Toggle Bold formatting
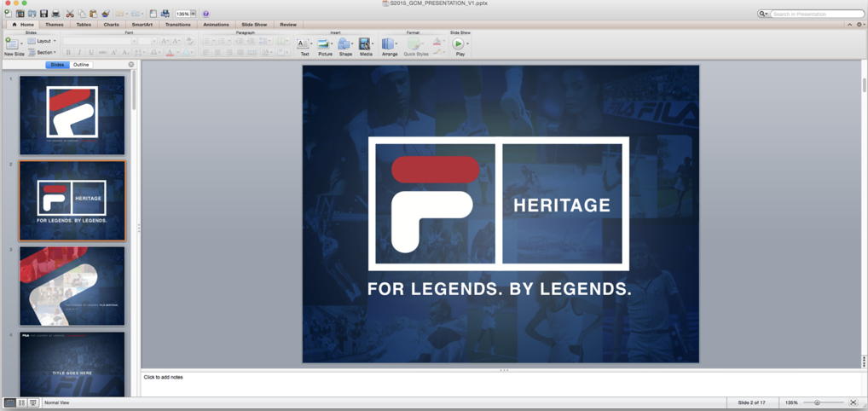The width and height of the screenshot is (868, 411). (x=69, y=53)
